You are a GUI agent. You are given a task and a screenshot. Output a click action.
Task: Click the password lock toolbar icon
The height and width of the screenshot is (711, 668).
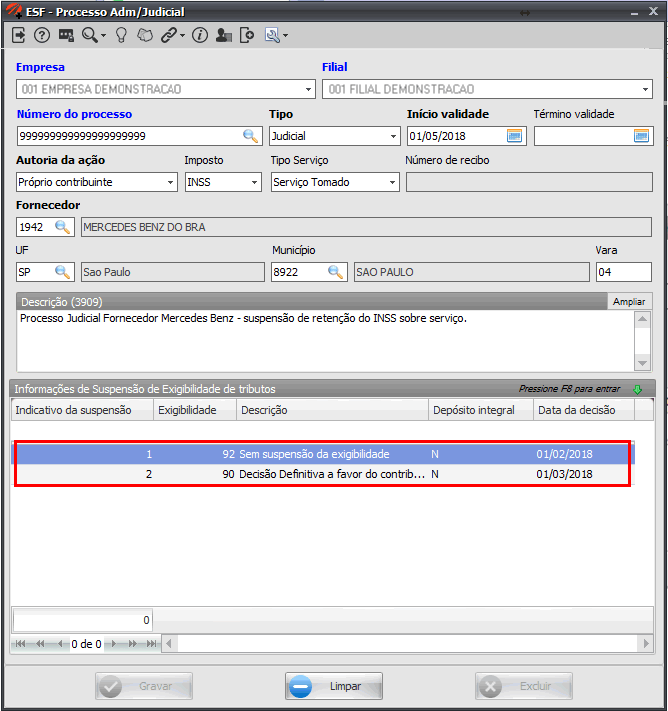click(x=66, y=35)
